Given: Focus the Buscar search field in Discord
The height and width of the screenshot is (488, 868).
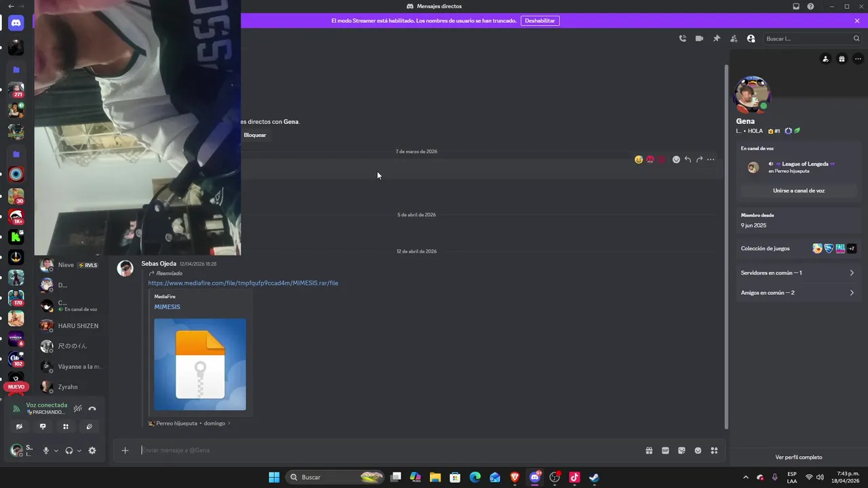Looking at the screenshot, I should click(812, 39).
